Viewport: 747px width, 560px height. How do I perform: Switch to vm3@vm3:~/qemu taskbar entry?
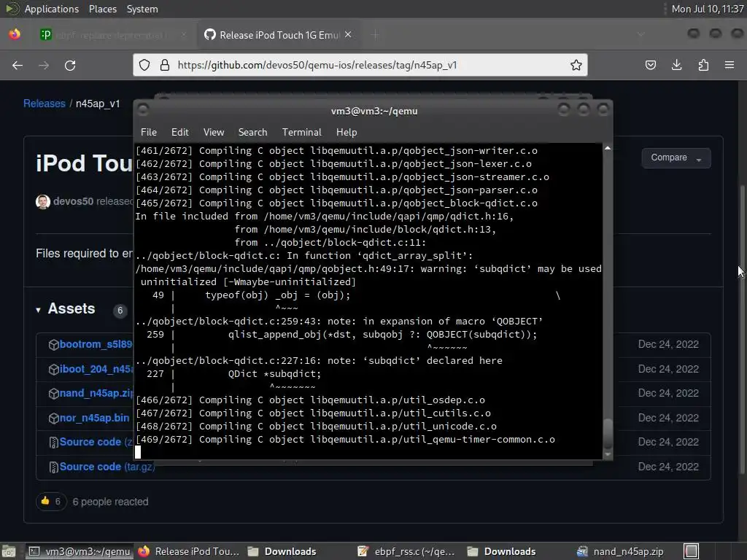[80, 551]
